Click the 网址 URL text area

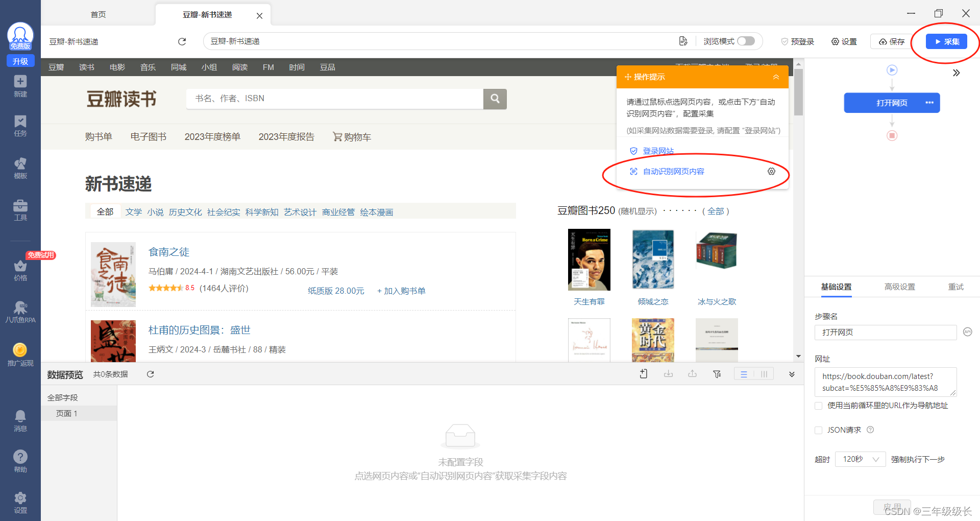886,382
